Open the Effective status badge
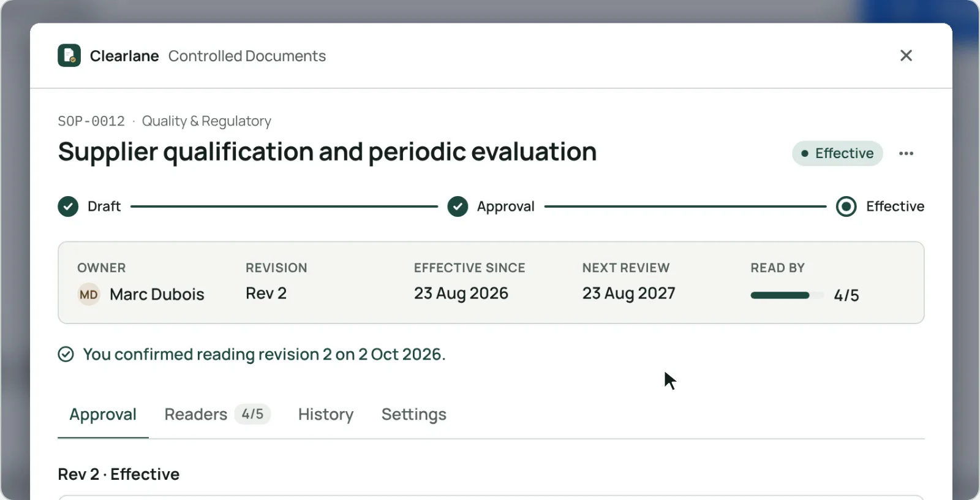 (x=837, y=153)
